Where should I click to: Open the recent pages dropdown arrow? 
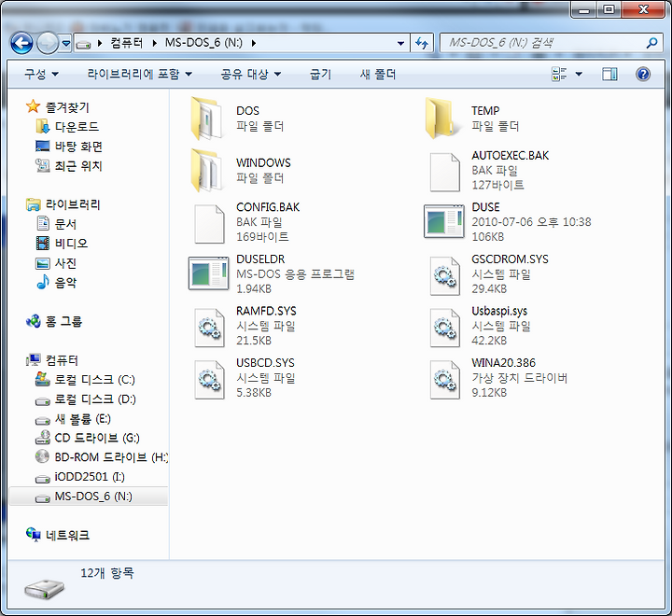coord(65,43)
